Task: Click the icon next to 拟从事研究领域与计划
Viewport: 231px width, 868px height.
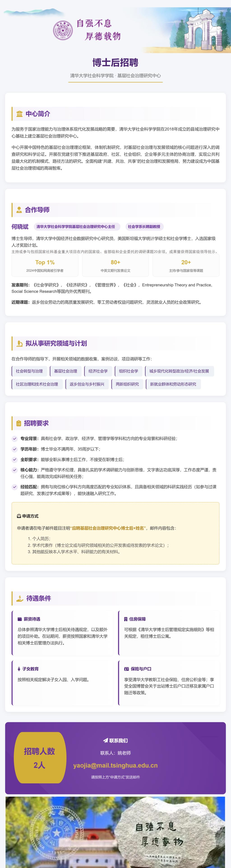Action: (20, 343)
